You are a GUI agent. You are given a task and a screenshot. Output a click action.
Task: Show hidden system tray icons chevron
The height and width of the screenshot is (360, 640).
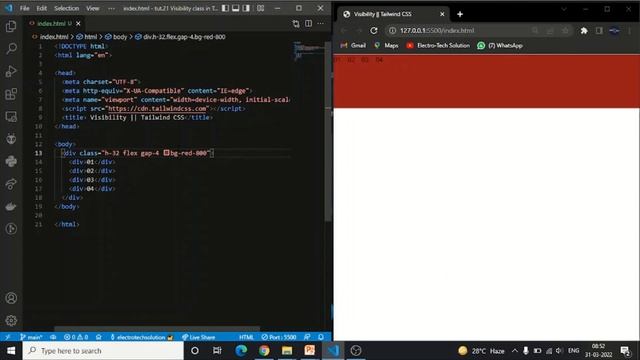pyautogui.click(x=515, y=351)
